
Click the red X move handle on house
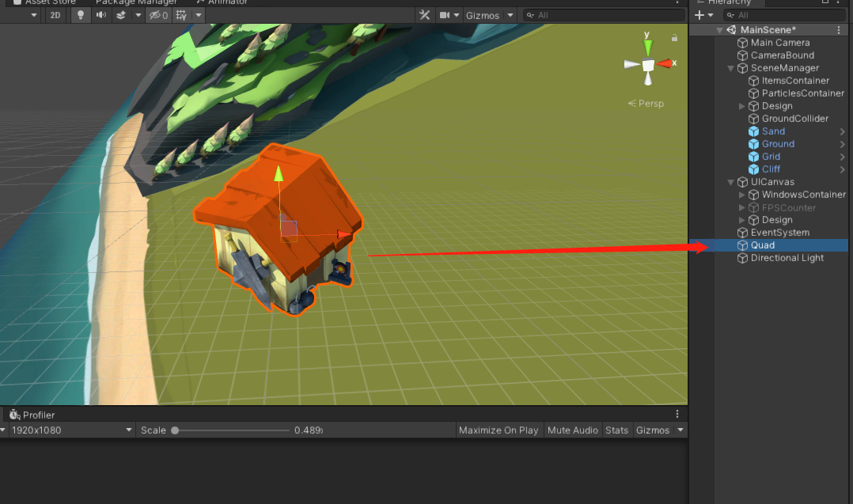(x=343, y=234)
